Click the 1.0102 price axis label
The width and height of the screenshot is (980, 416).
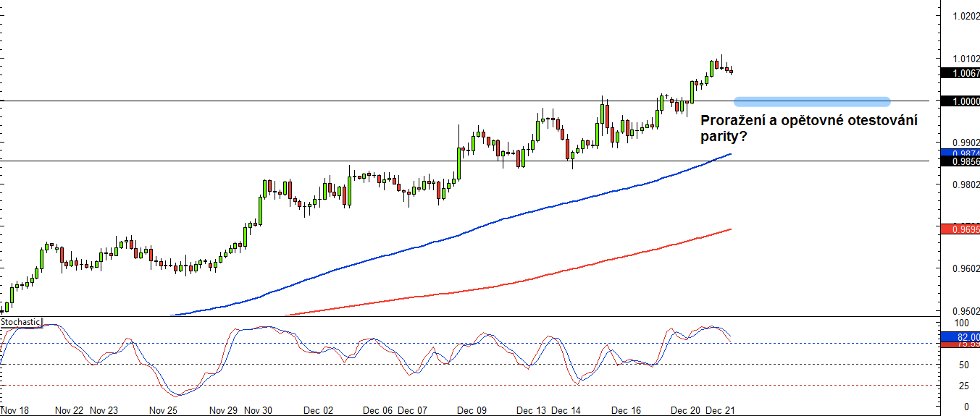pyautogui.click(x=967, y=59)
